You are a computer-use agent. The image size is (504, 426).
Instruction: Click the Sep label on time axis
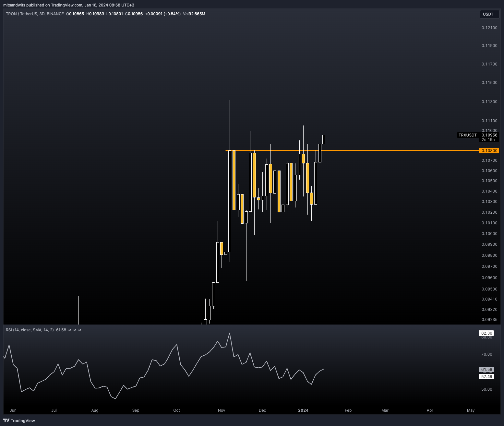tap(136, 410)
